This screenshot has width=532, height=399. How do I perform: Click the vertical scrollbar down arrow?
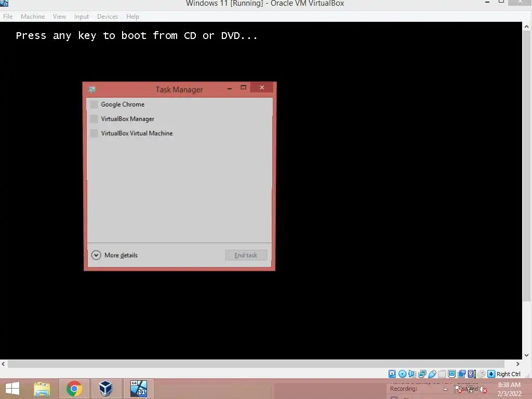527,355
